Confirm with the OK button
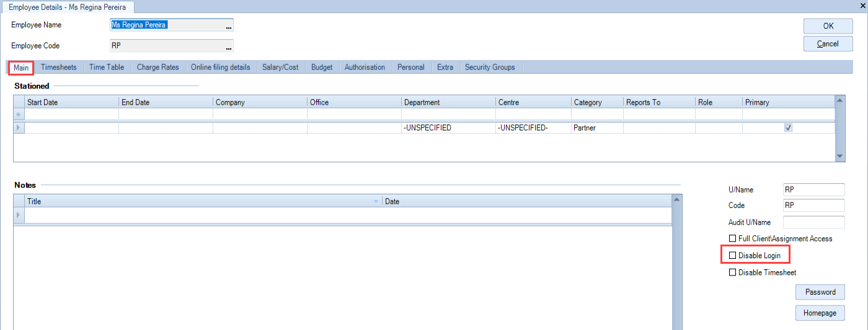The image size is (868, 330). (x=828, y=26)
